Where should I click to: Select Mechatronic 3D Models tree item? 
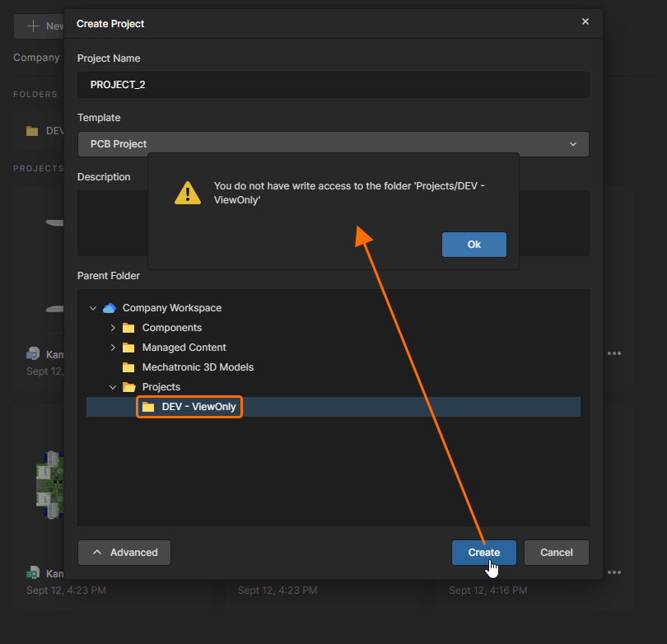[198, 367]
